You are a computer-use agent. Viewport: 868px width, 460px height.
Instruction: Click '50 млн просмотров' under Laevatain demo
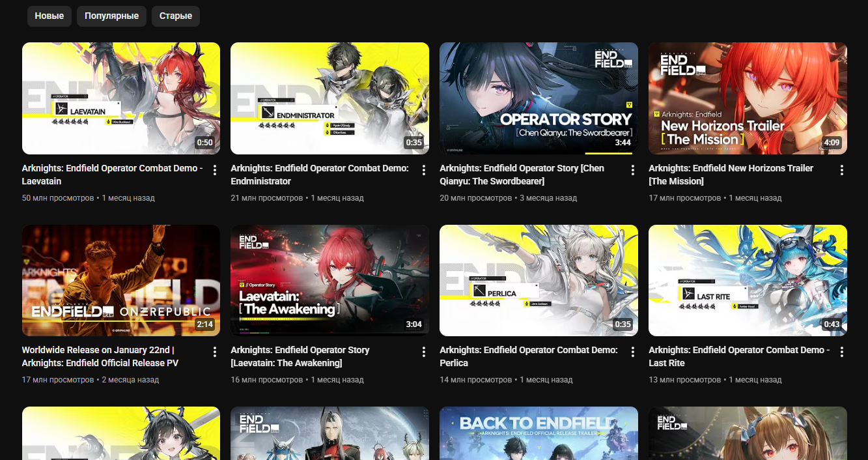tap(58, 197)
